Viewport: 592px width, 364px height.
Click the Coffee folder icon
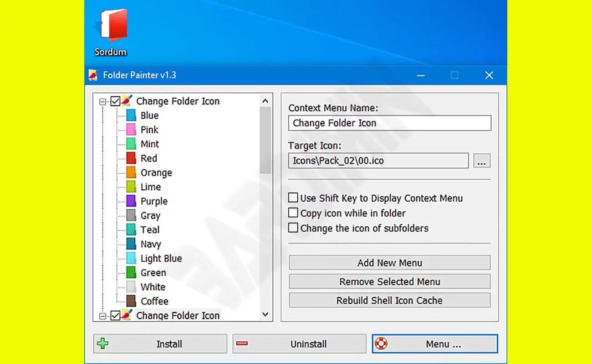154,301
